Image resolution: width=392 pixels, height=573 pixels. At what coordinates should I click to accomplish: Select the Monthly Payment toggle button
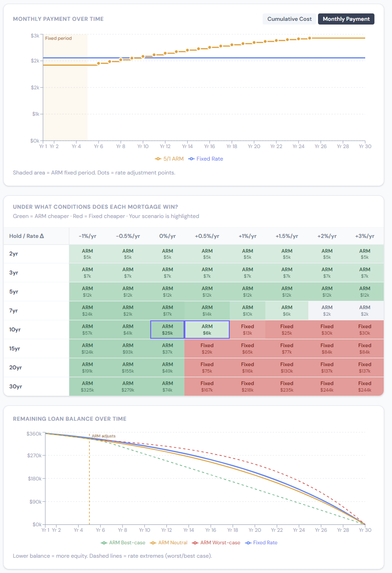click(346, 19)
